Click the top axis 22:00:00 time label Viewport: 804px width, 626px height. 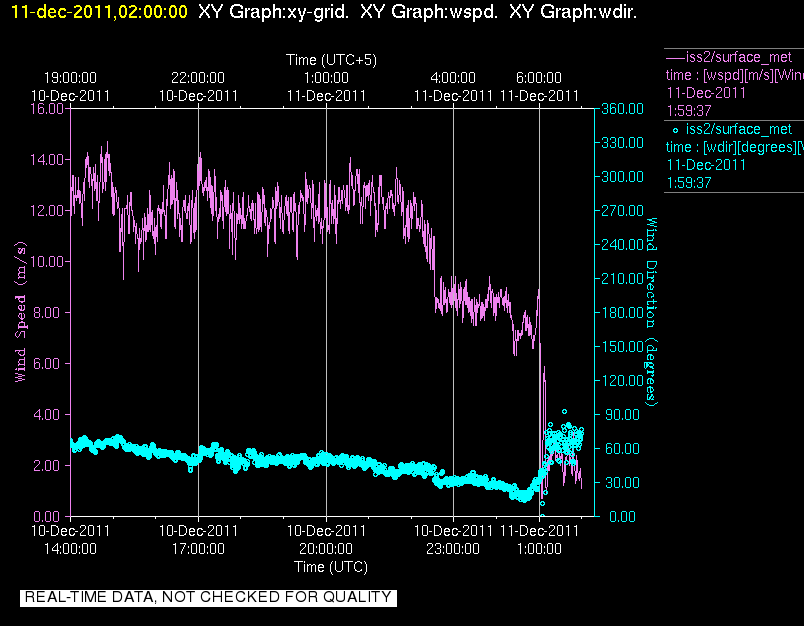(198, 78)
